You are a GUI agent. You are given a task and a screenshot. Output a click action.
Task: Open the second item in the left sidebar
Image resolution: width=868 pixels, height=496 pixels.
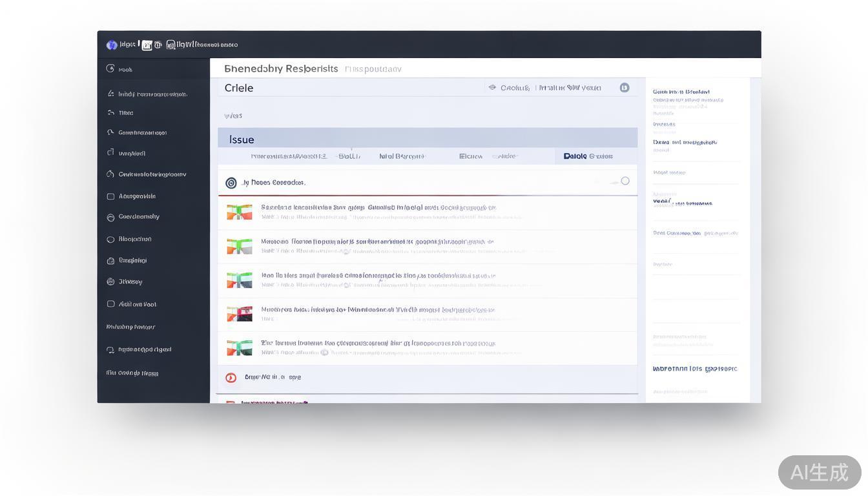coord(152,94)
